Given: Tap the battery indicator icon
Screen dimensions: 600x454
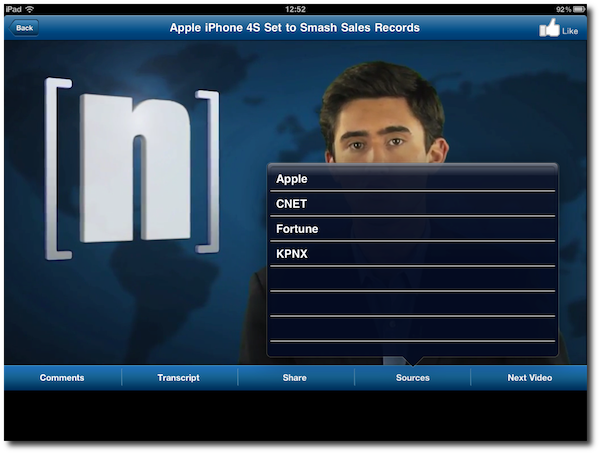Looking at the screenshot, I should tap(579, 9).
